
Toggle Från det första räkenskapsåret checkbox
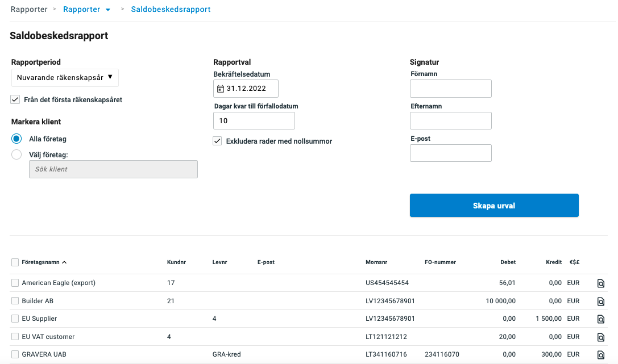[x=15, y=99]
